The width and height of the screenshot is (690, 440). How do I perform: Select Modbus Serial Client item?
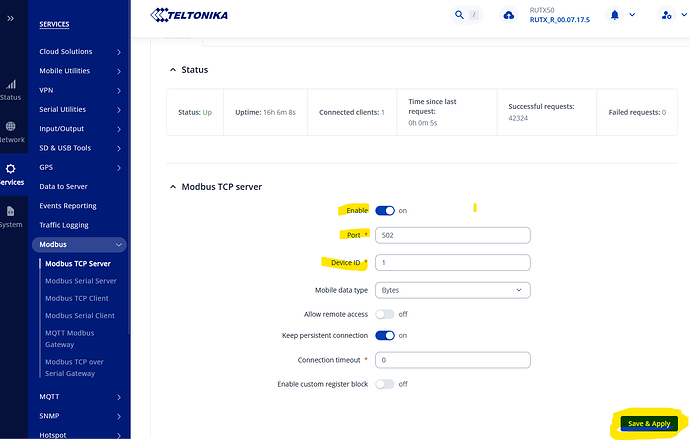click(x=80, y=315)
